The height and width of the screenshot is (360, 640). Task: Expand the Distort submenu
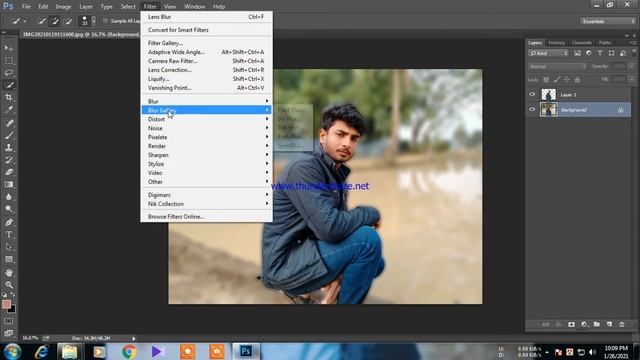coord(207,119)
